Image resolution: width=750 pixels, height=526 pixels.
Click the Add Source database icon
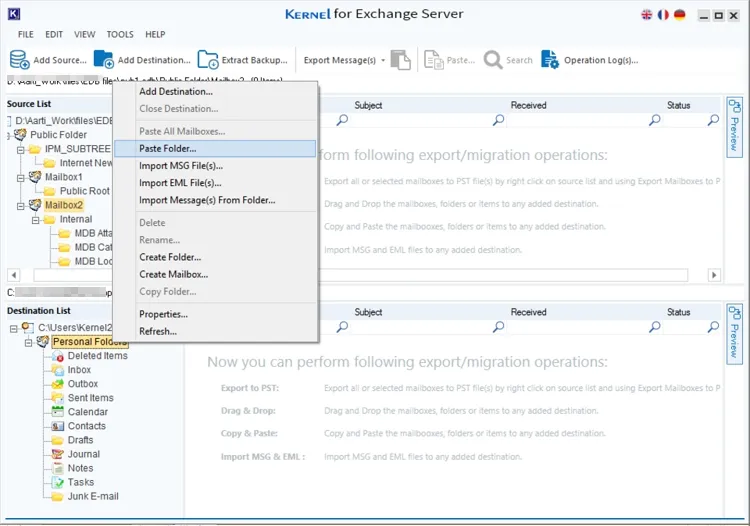coord(20,60)
